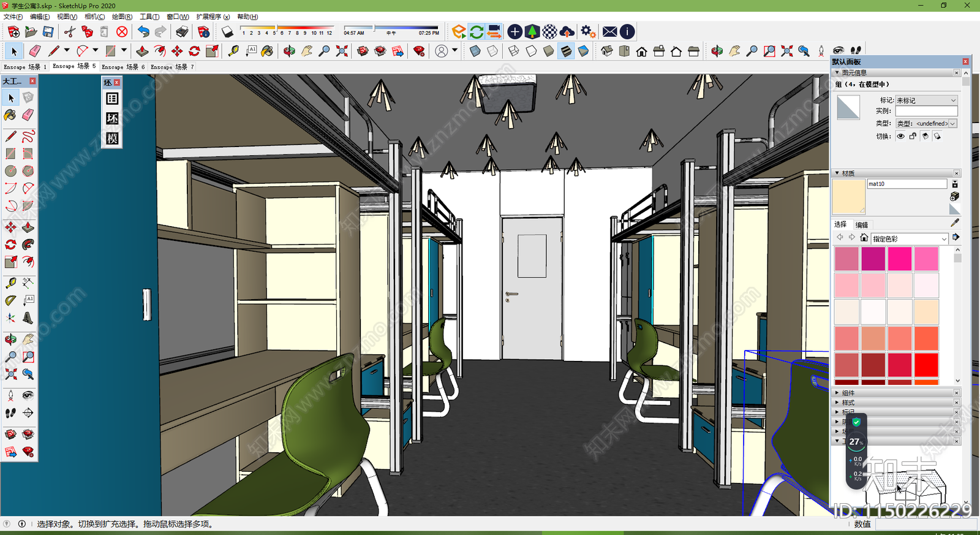Activate the Rotate tool in top toolbar
980x535 pixels.
(x=194, y=51)
